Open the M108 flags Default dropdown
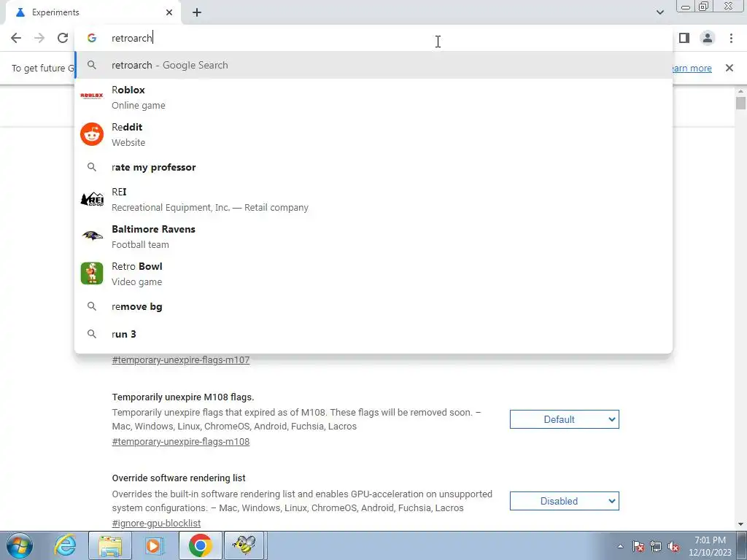Viewport: 747px width, 560px height. (x=564, y=419)
